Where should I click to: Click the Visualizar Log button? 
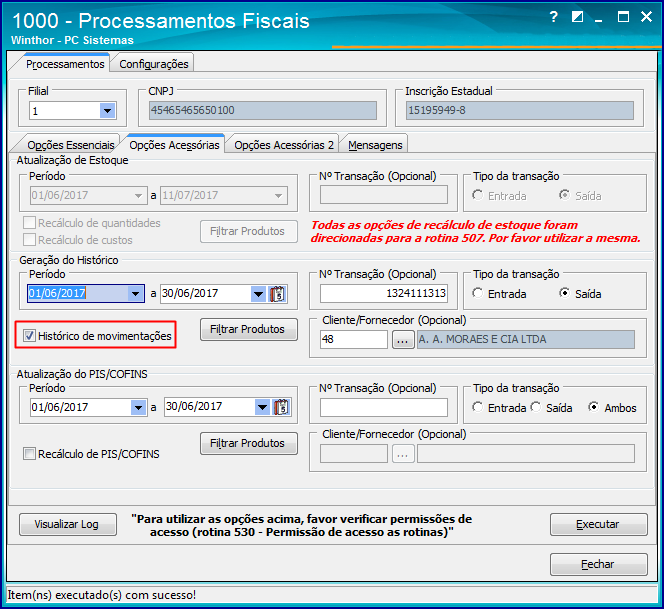68,524
